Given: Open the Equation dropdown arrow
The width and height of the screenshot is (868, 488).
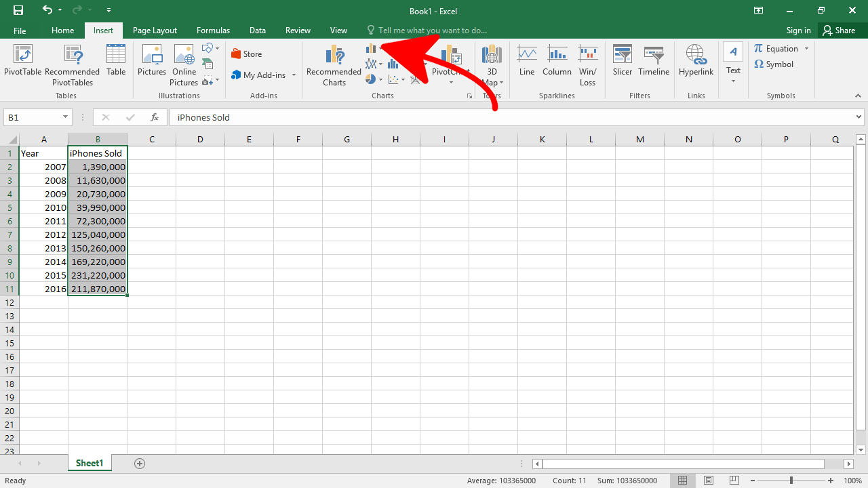Looking at the screenshot, I should tap(806, 49).
